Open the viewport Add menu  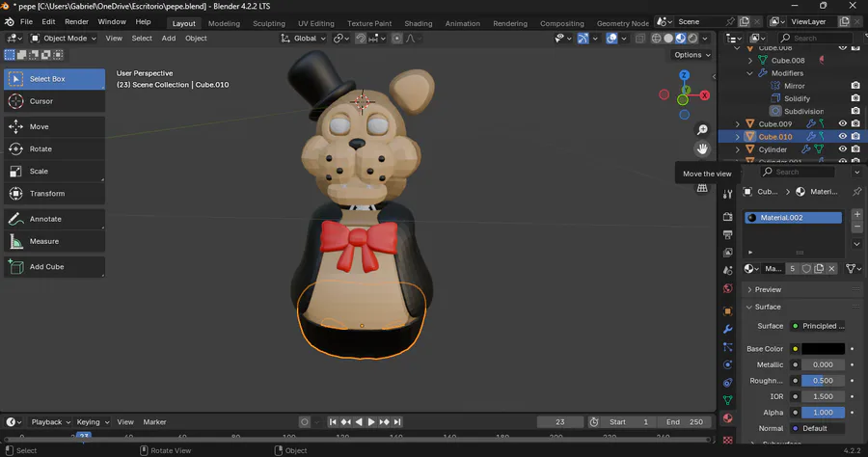point(168,39)
